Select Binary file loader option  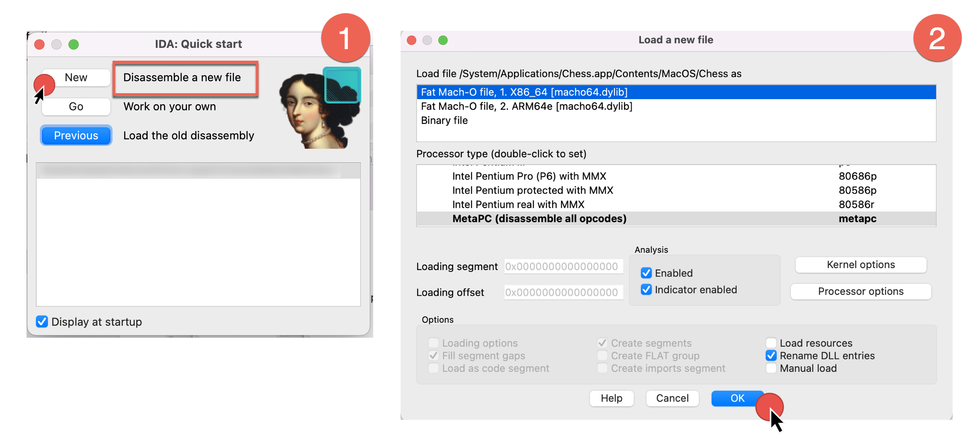(444, 121)
